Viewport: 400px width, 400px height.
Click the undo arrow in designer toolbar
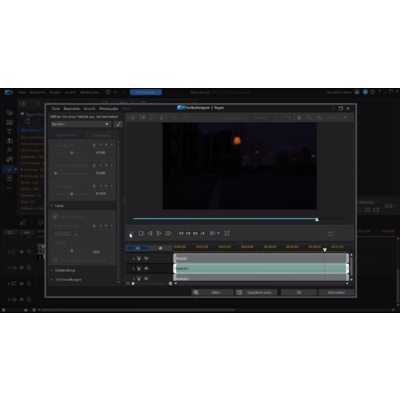pos(175,117)
